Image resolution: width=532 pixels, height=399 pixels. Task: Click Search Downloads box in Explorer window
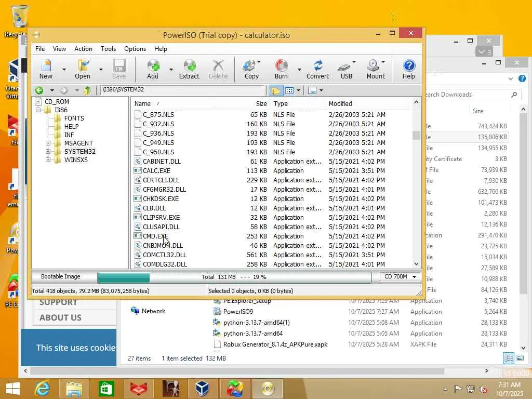click(472, 95)
